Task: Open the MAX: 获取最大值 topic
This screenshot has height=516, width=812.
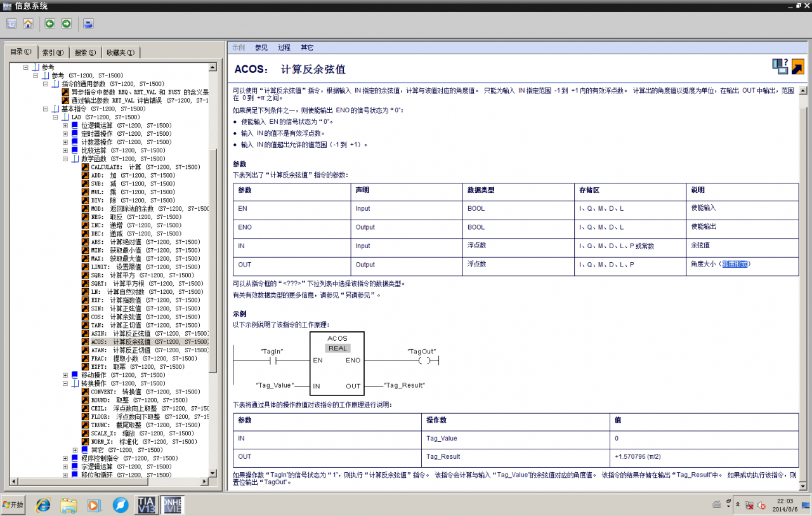Action: coord(145,258)
